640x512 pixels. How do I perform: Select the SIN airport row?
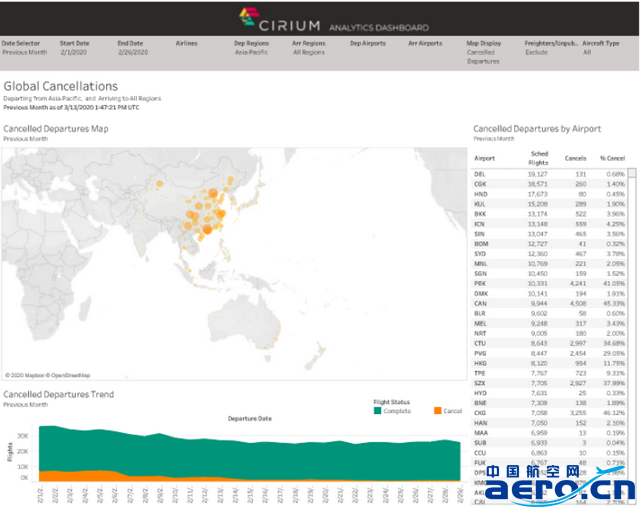[x=549, y=234]
